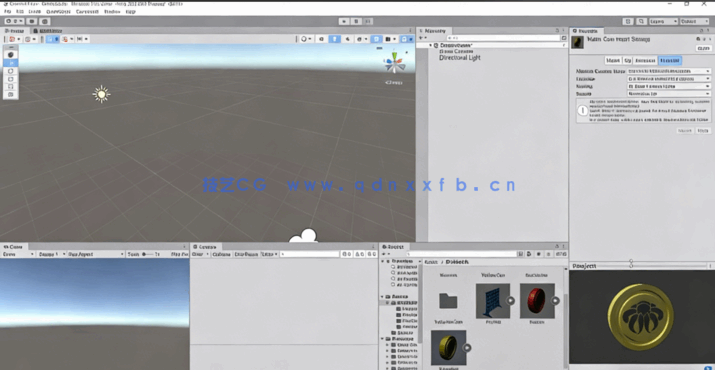Image resolution: width=715 pixels, height=370 pixels.
Task: Select the Console tab
Action: point(206,246)
